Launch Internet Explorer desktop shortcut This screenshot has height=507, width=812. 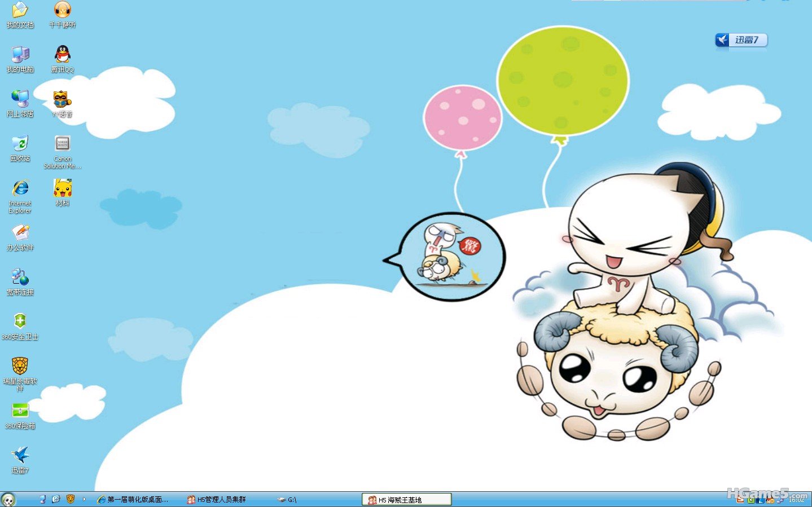pos(20,188)
